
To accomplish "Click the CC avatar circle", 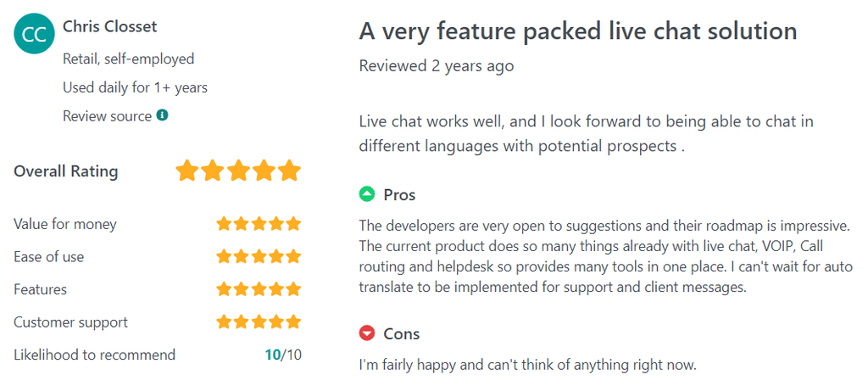I will tap(34, 34).
